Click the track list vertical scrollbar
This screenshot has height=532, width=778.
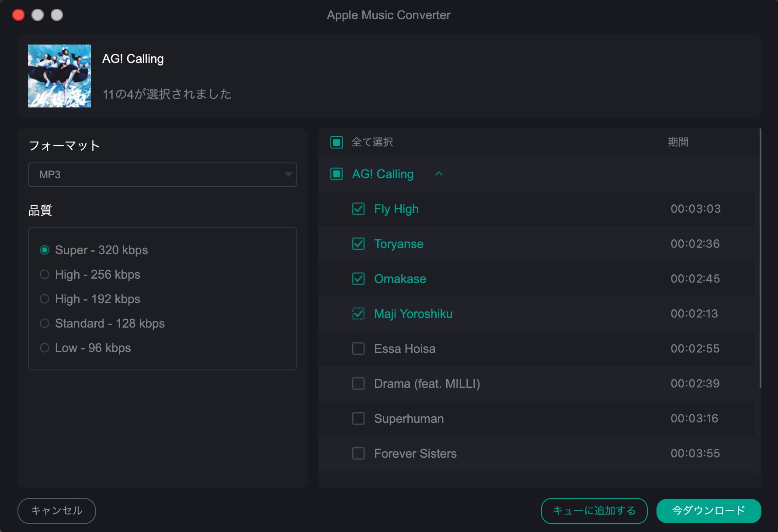(761, 258)
